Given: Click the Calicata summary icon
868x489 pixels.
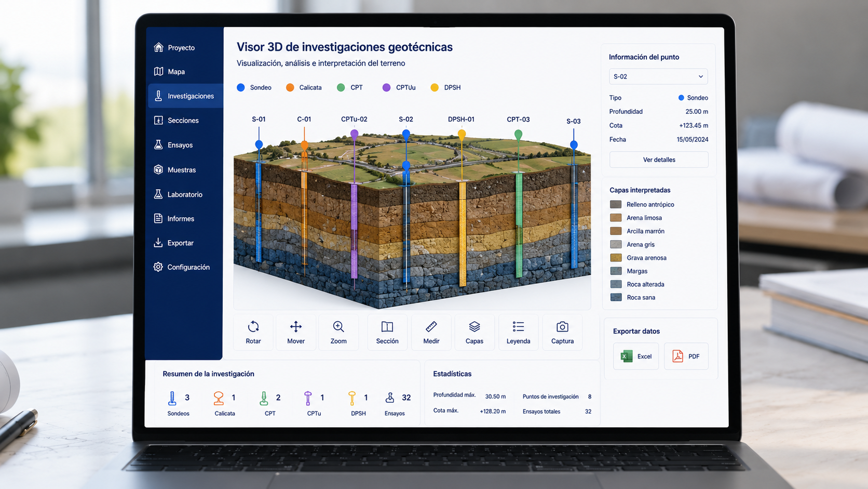Looking at the screenshot, I should (219, 398).
